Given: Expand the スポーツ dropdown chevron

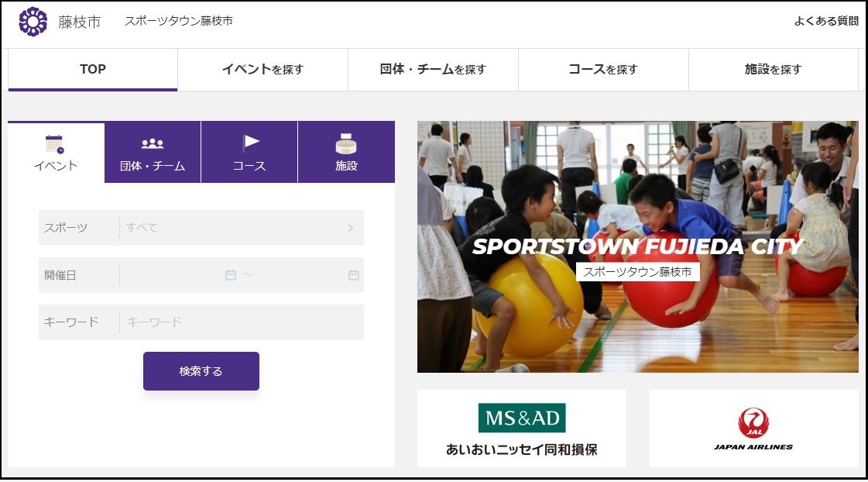Looking at the screenshot, I should (x=350, y=228).
